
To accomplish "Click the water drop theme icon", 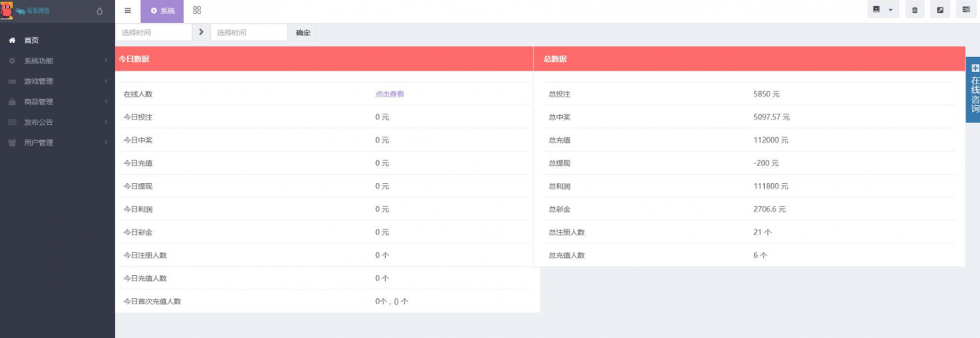I will coord(100,11).
